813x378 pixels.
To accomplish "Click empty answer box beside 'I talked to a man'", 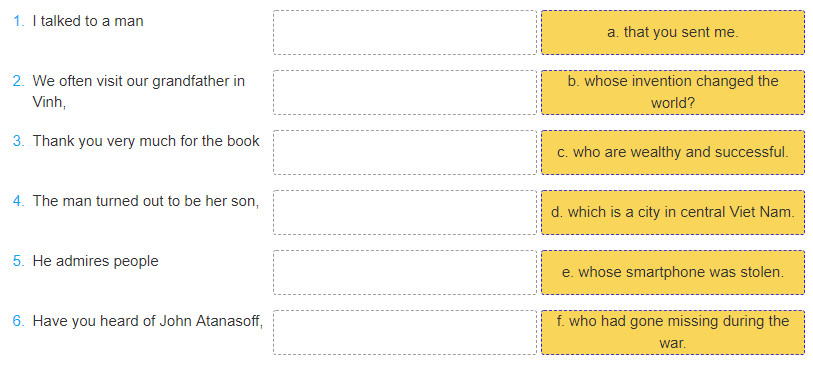I will tap(405, 32).
